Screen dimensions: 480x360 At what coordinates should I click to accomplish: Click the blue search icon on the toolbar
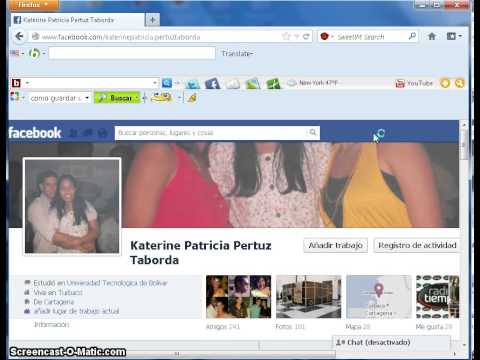click(167, 83)
